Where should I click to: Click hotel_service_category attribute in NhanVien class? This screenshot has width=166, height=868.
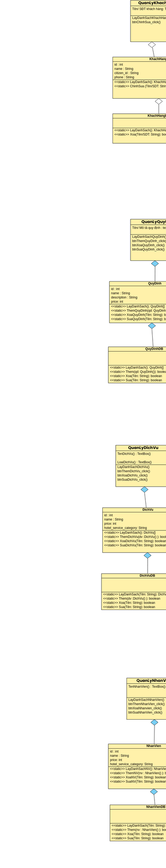(131, 764)
